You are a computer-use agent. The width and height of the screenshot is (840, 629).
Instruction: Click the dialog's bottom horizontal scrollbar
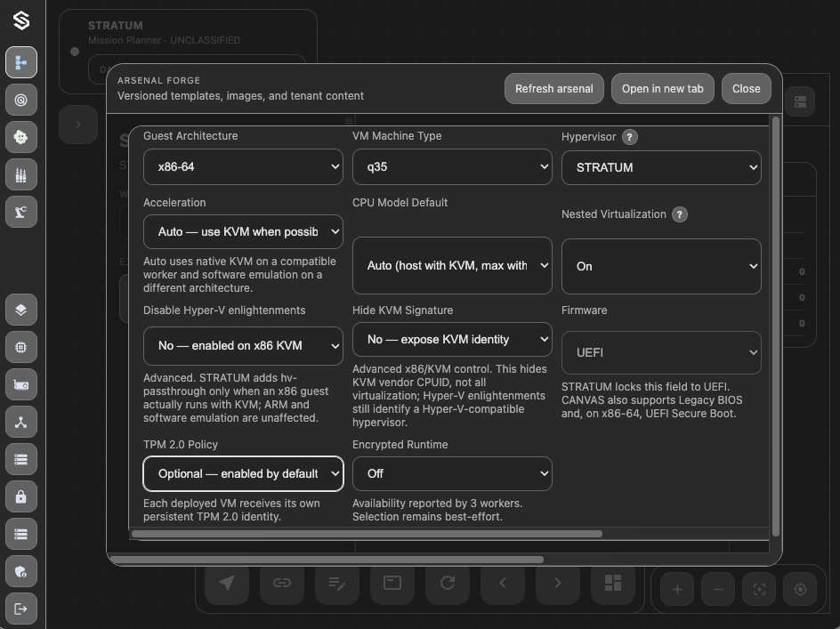326,560
